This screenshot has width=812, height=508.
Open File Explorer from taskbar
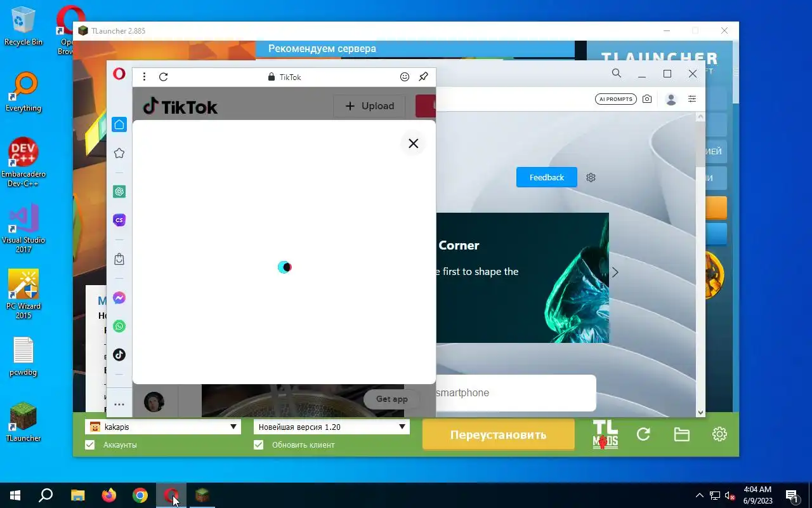click(x=77, y=495)
